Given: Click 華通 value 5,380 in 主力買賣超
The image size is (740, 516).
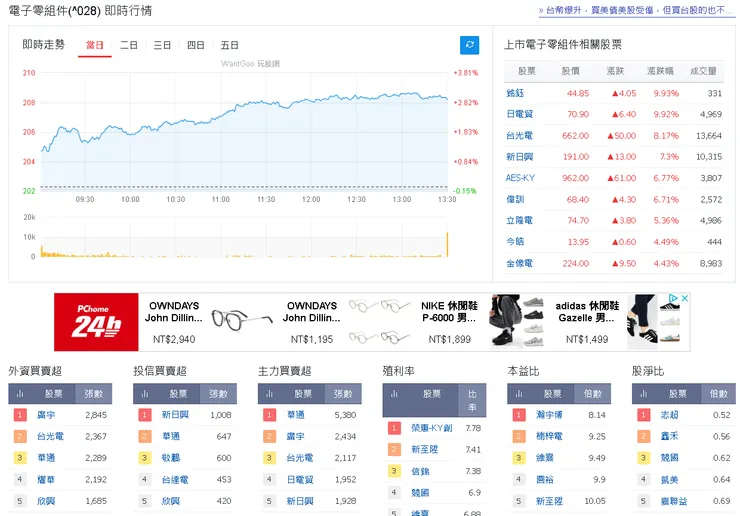Looking at the screenshot, I should click(x=345, y=415).
